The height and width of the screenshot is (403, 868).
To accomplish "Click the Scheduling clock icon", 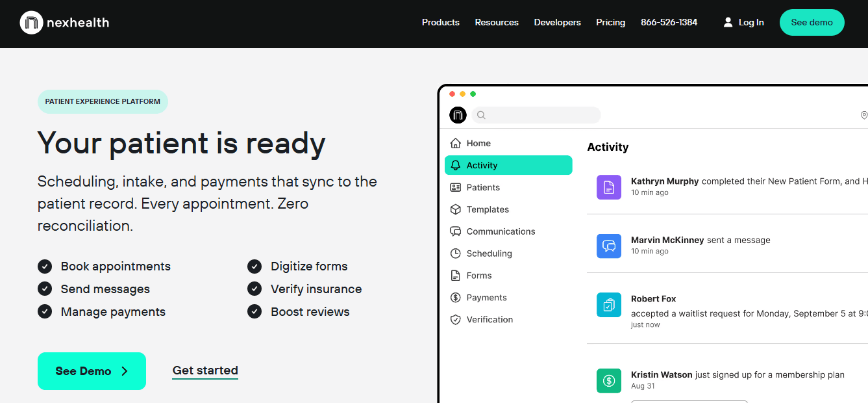I will click(455, 253).
